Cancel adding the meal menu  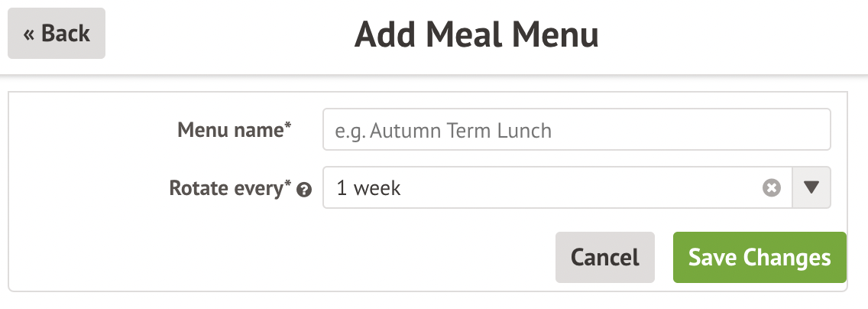point(604,258)
